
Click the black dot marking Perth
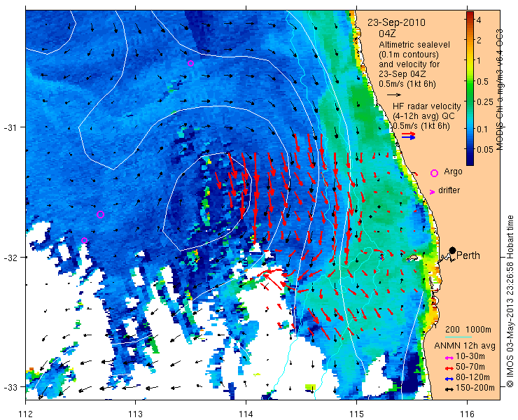pyautogui.click(x=453, y=250)
